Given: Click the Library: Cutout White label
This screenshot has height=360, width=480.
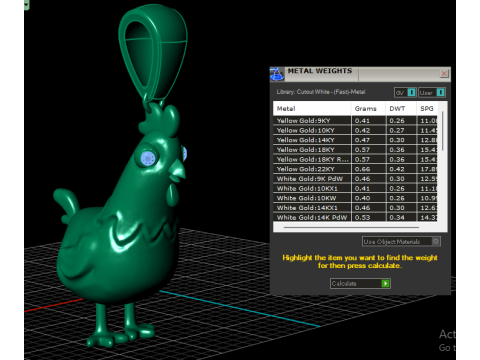Looking at the screenshot, I should [321, 92].
